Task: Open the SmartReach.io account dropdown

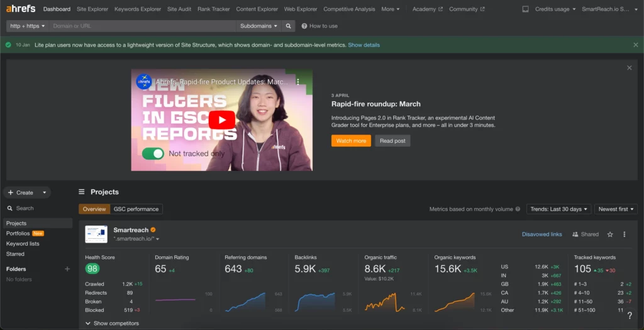Action: tap(609, 9)
